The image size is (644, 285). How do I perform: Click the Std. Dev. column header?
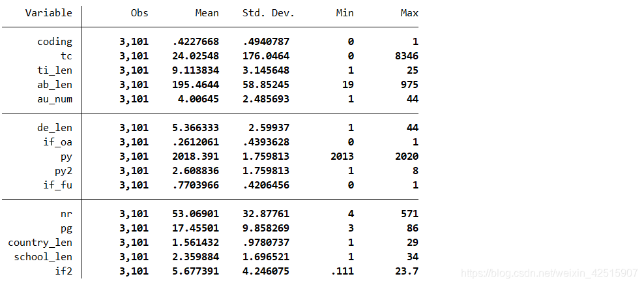click(269, 13)
